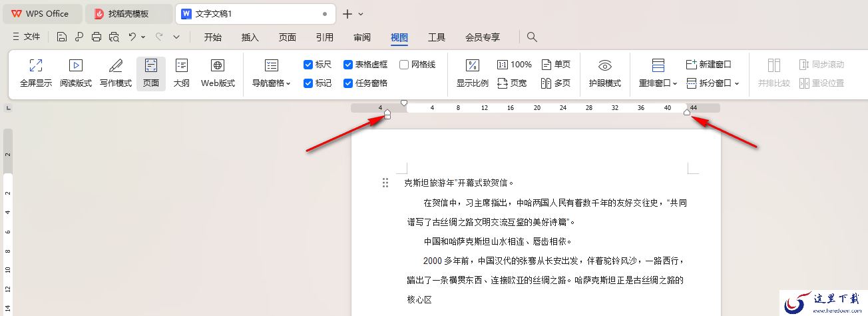Click the first-line indent marker on ruler
Screen dimensions: 868x316
404,103
